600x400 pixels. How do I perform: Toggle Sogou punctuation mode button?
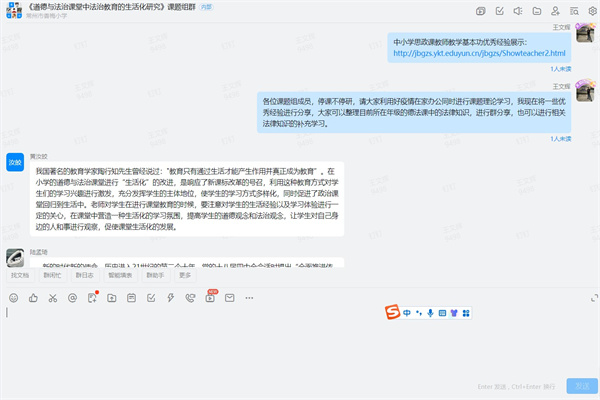click(419, 313)
